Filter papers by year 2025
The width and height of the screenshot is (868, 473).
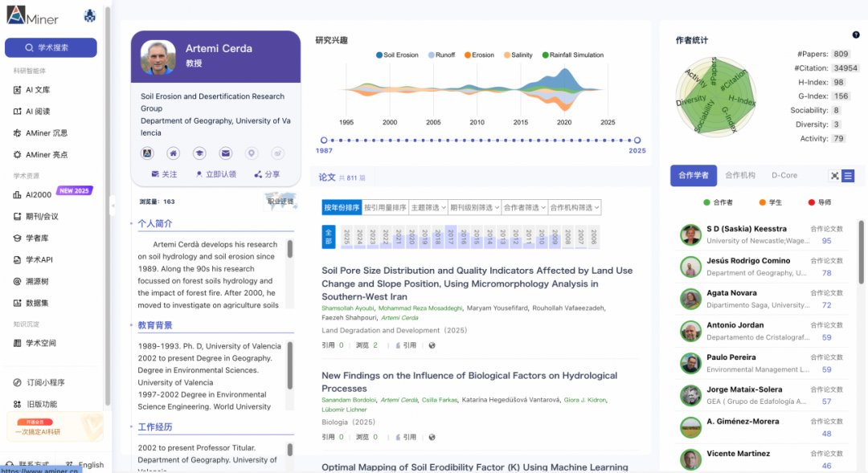click(x=346, y=237)
